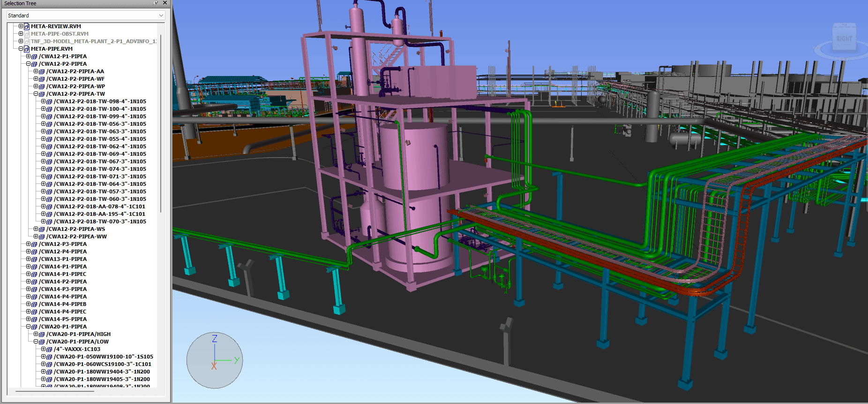Image resolution: width=868 pixels, height=404 pixels.
Task: Select /CWA12-P2-018-TW-074-3"-1N105 item
Action: click(100, 169)
